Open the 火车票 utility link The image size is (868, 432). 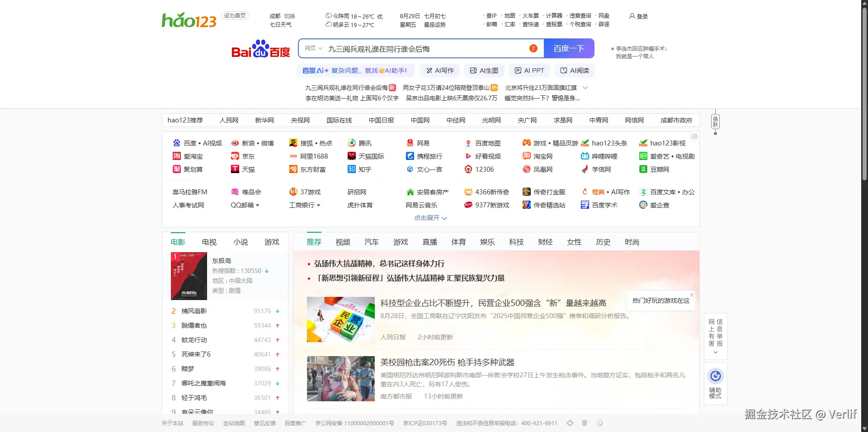[x=531, y=16]
